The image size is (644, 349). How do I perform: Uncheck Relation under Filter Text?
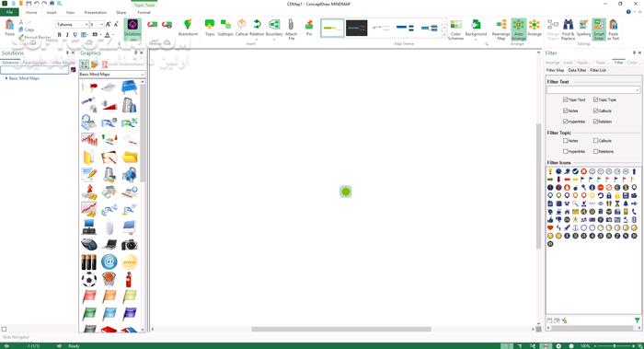(595, 122)
